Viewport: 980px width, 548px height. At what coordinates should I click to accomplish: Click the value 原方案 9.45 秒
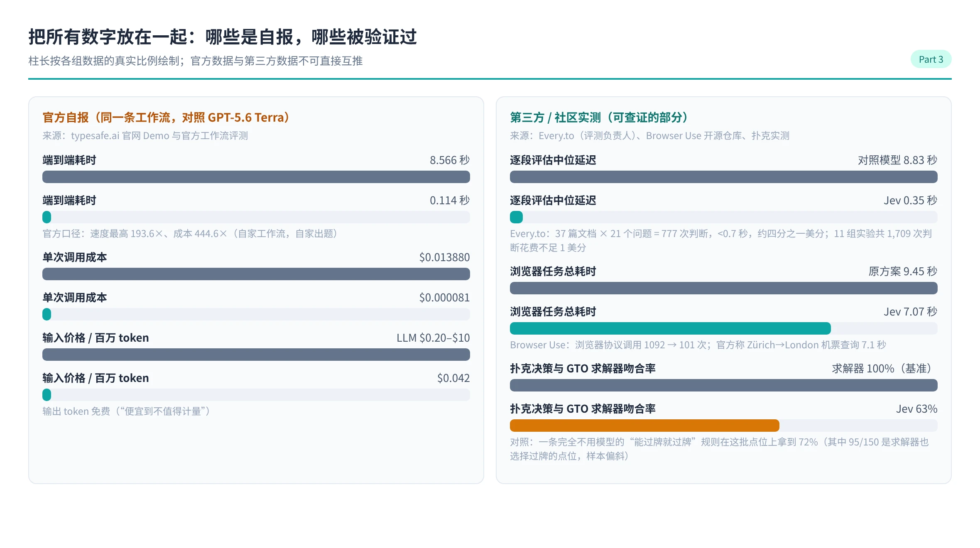903,272
